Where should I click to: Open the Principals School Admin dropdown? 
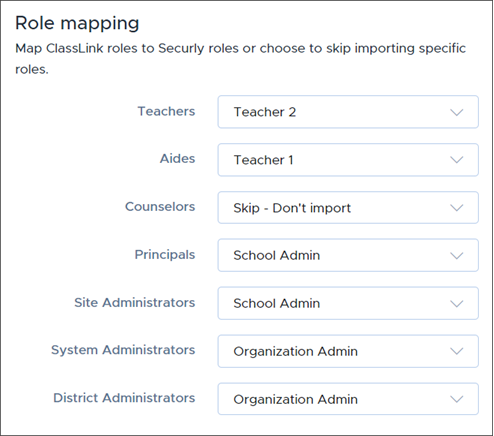click(348, 255)
